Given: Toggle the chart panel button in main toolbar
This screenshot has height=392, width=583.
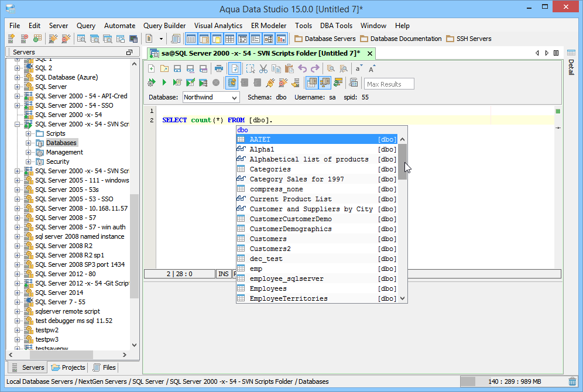Looking at the screenshot, I should (x=282, y=39).
